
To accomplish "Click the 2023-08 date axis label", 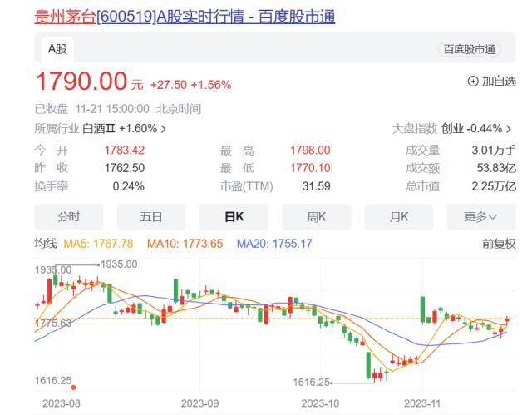I will click(x=62, y=403).
